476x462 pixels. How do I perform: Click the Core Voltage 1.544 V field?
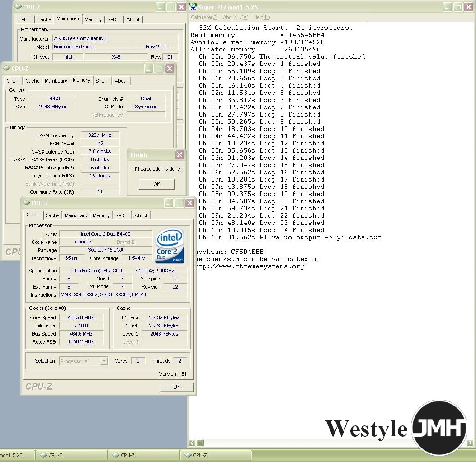coord(137,258)
